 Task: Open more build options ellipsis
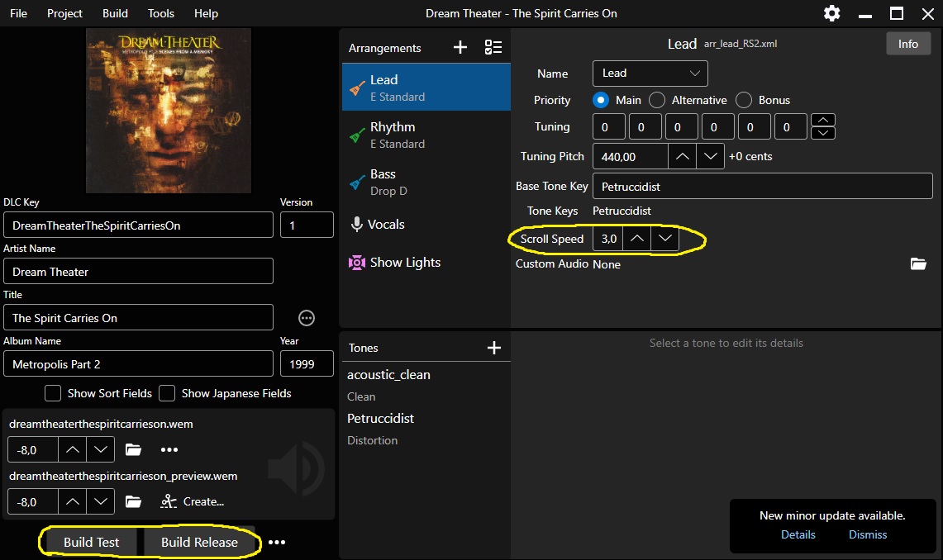point(277,542)
